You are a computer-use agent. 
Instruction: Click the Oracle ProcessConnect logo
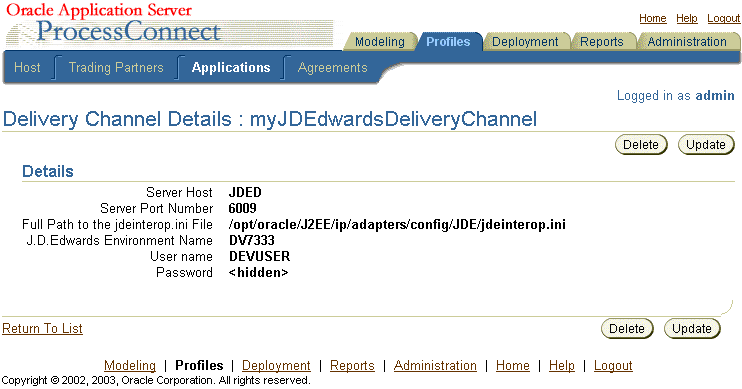pos(114,24)
